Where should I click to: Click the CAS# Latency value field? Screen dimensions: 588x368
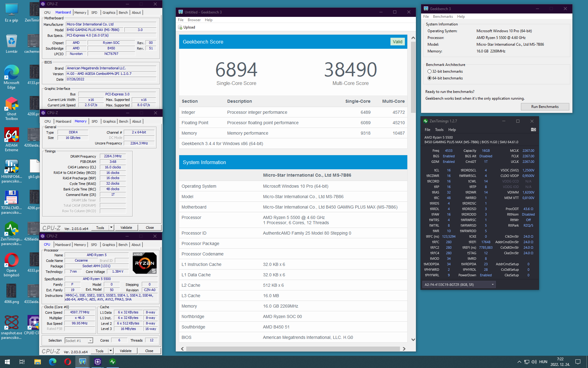(x=113, y=167)
